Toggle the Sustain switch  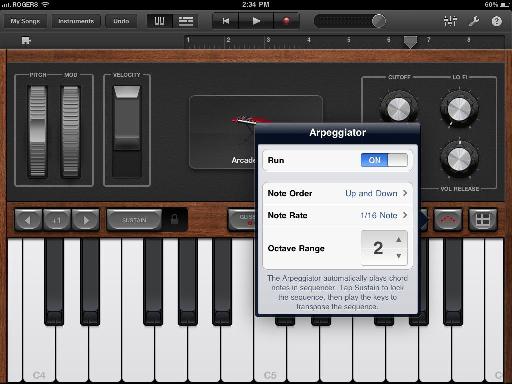(134, 220)
